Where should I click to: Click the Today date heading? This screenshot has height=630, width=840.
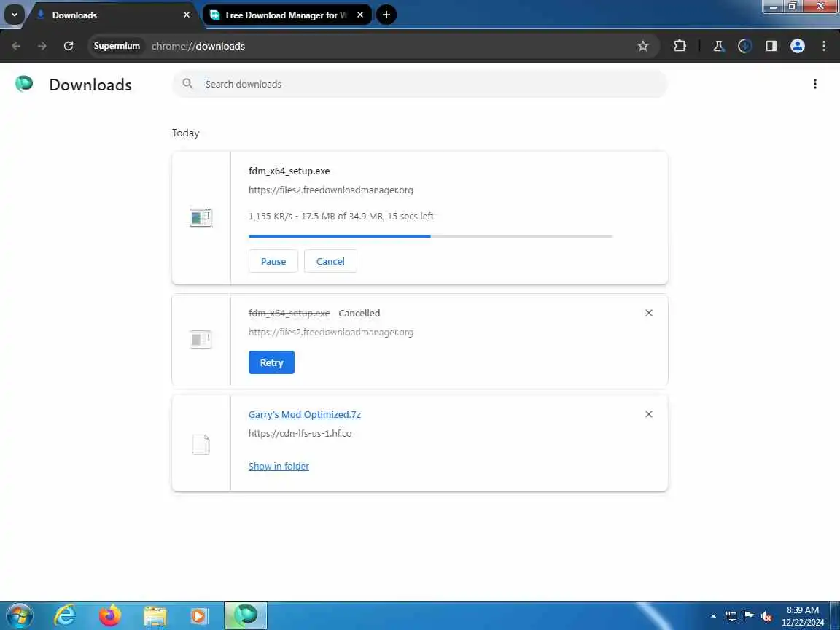click(185, 133)
